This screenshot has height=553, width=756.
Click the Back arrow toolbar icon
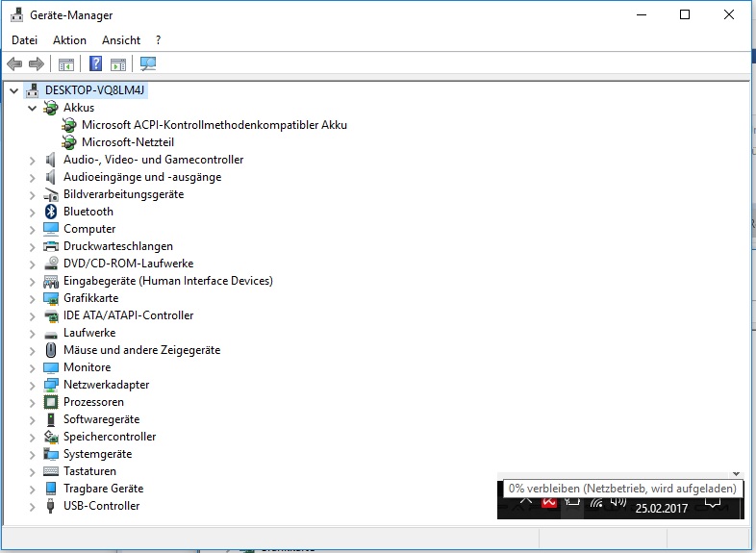tap(14, 63)
